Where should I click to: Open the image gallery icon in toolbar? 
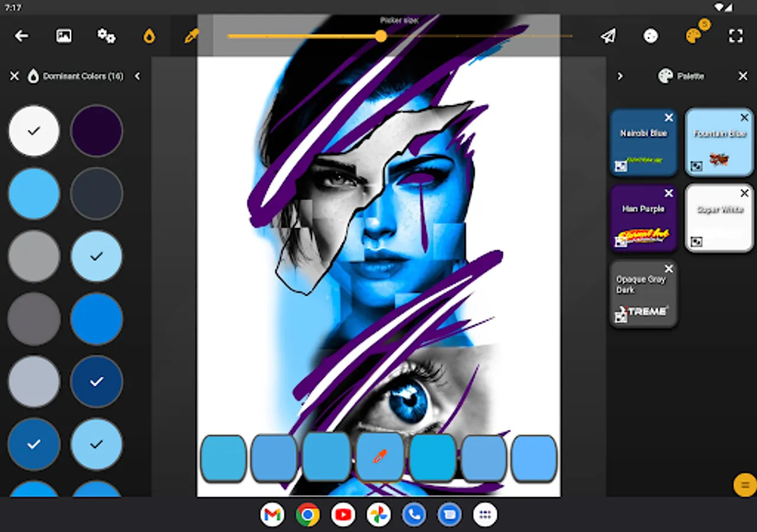click(x=63, y=36)
